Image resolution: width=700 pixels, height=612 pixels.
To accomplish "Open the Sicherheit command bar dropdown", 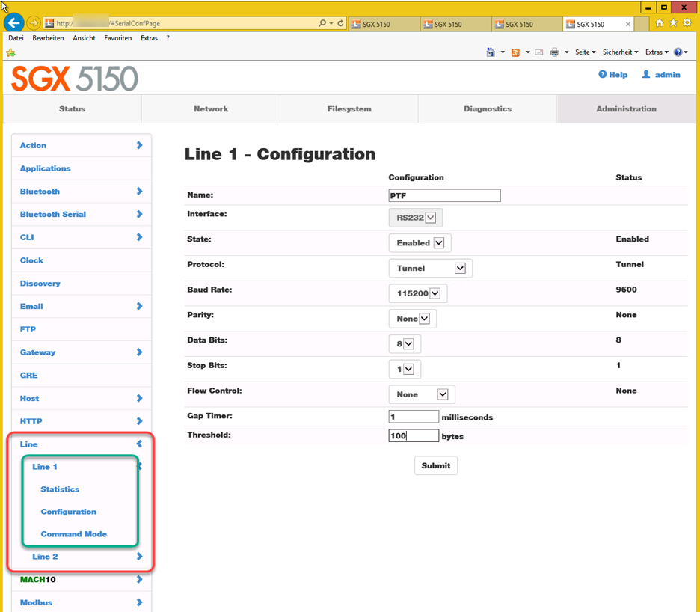I will pos(621,52).
